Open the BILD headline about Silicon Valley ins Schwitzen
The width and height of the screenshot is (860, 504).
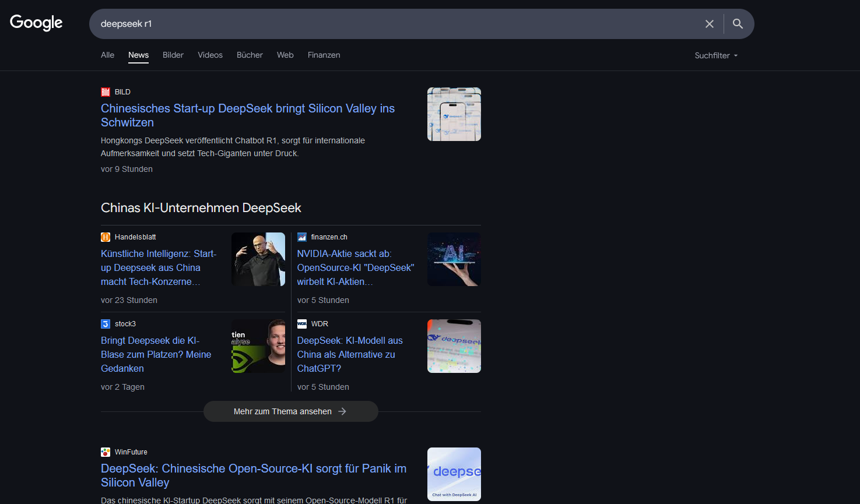click(x=248, y=115)
